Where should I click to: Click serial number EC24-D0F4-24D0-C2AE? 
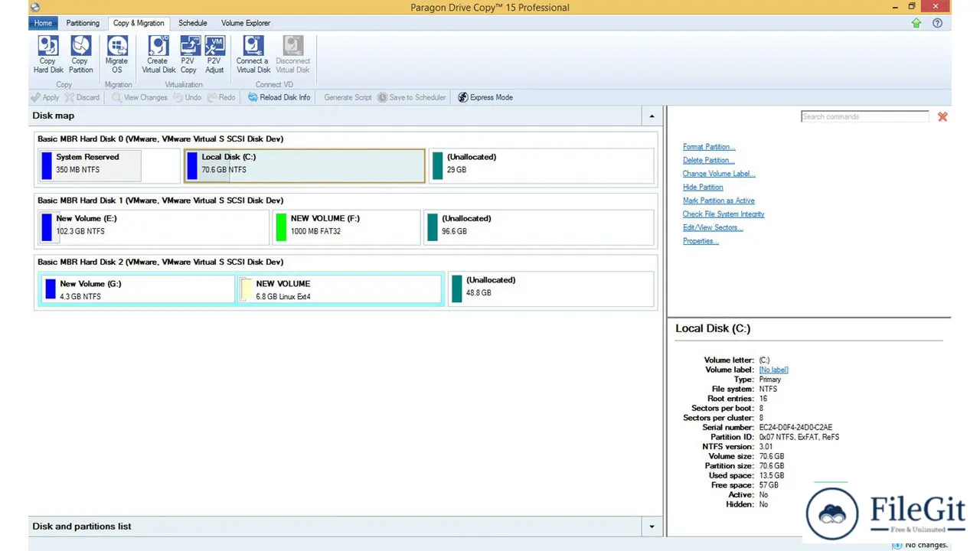(x=795, y=427)
